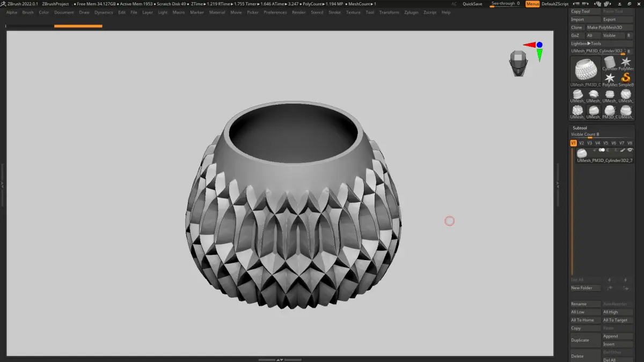Open the Texture menu
The height and width of the screenshot is (362, 644).
353,12
